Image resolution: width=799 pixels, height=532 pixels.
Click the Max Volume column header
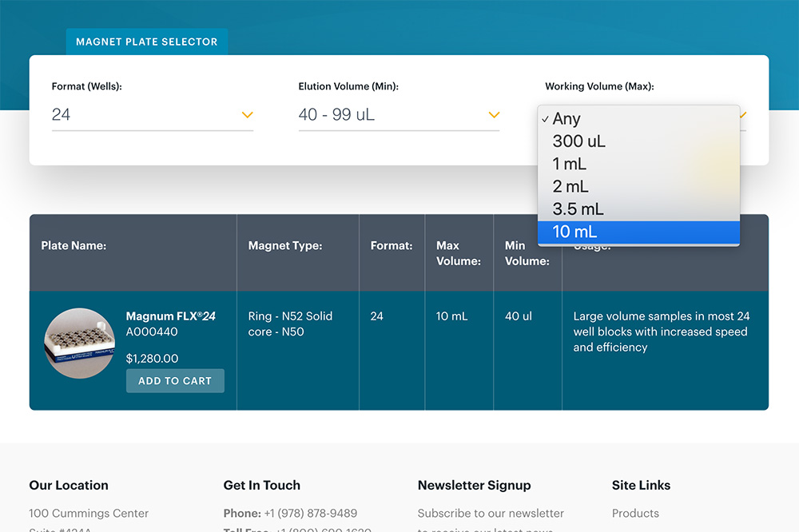click(x=458, y=253)
